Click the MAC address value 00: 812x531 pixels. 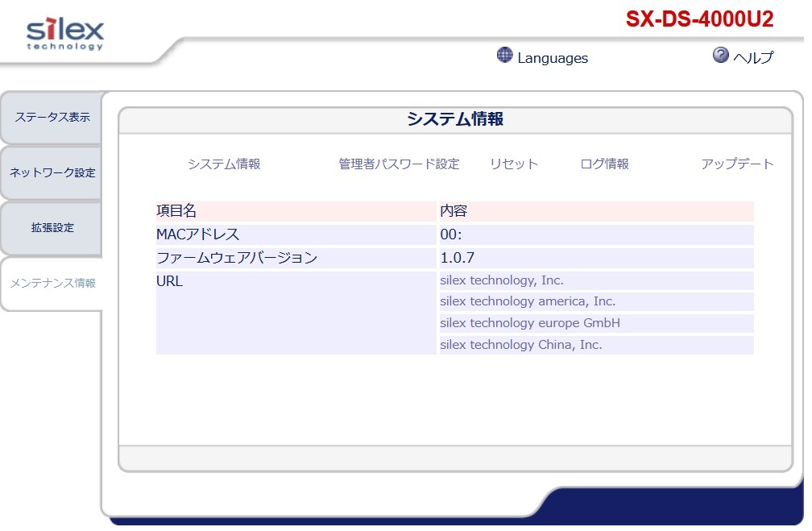click(x=451, y=234)
